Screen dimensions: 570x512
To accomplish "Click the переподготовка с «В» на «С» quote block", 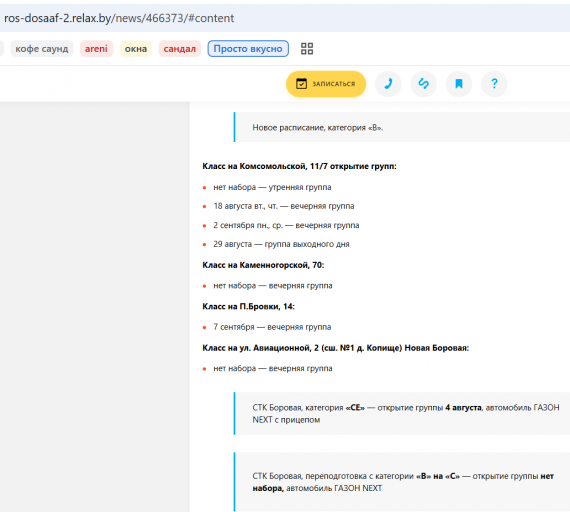I will tap(402, 482).
